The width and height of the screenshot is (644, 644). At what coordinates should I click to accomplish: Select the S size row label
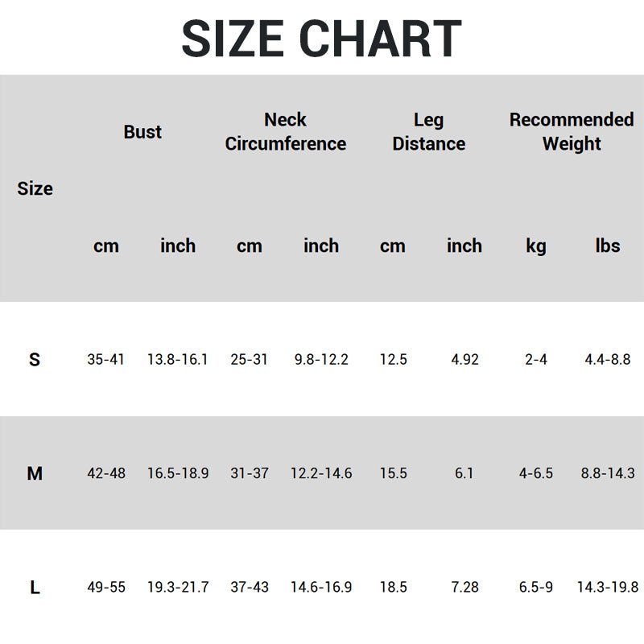[x=35, y=360]
